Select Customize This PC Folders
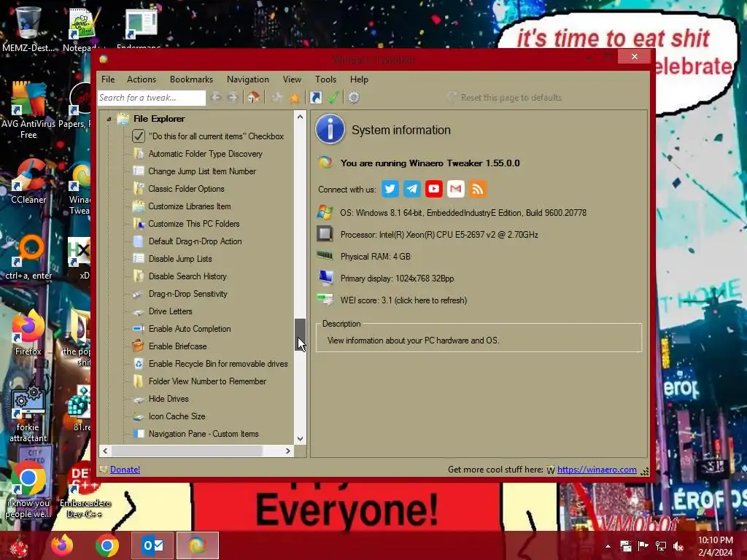747x560 pixels. click(194, 224)
